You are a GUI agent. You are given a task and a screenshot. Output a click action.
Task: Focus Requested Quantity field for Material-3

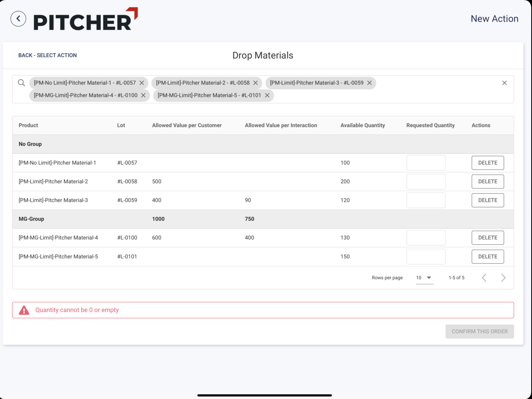pyautogui.click(x=426, y=200)
